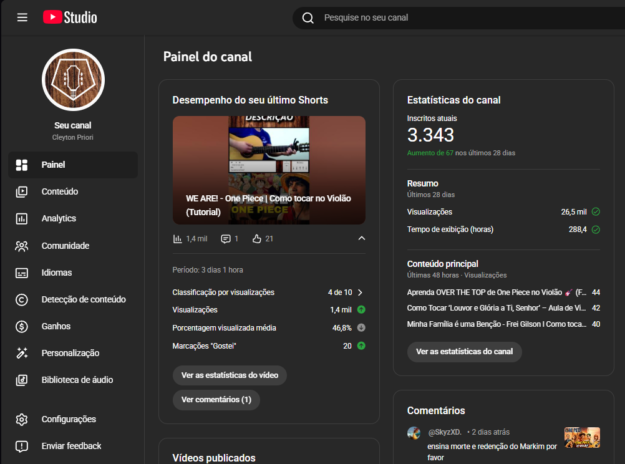Click the 3.343 subscribers count
Viewport: 625px width, 464px height.
430,135
